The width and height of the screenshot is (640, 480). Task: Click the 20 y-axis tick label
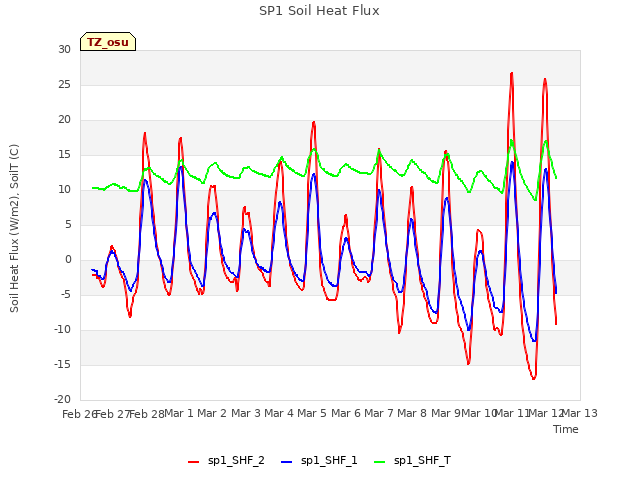coord(64,120)
